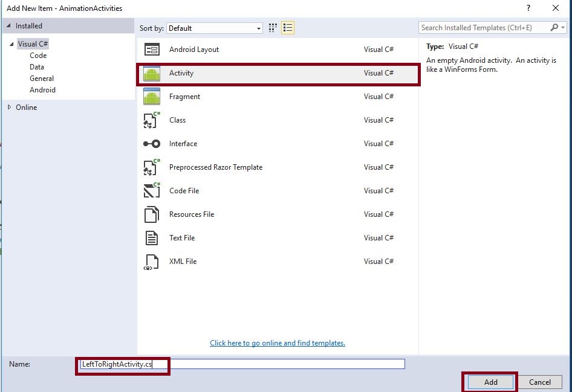Select the Android Layout template icon
The width and height of the screenshot is (572, 392).
tap(152, 49)
